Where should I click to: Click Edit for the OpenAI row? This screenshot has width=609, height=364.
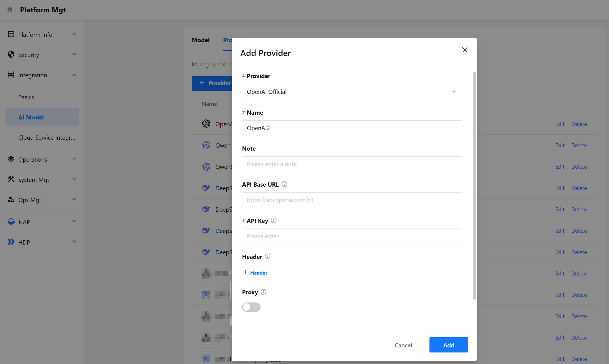[560, 124]
